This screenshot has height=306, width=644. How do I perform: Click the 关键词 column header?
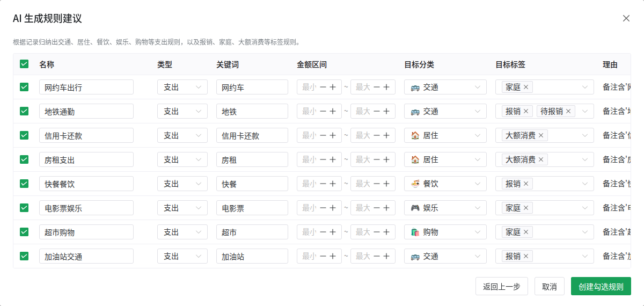point(228,64)
